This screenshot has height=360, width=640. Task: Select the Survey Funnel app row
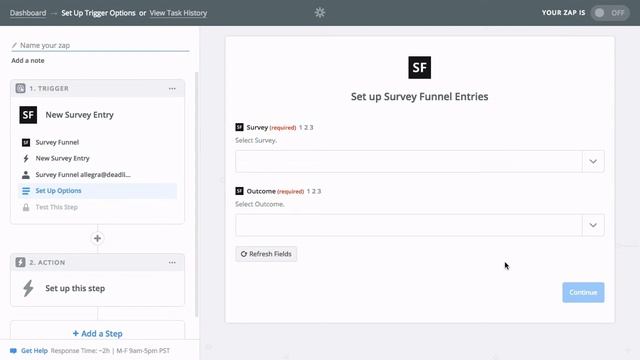click(x=98, y=142)
